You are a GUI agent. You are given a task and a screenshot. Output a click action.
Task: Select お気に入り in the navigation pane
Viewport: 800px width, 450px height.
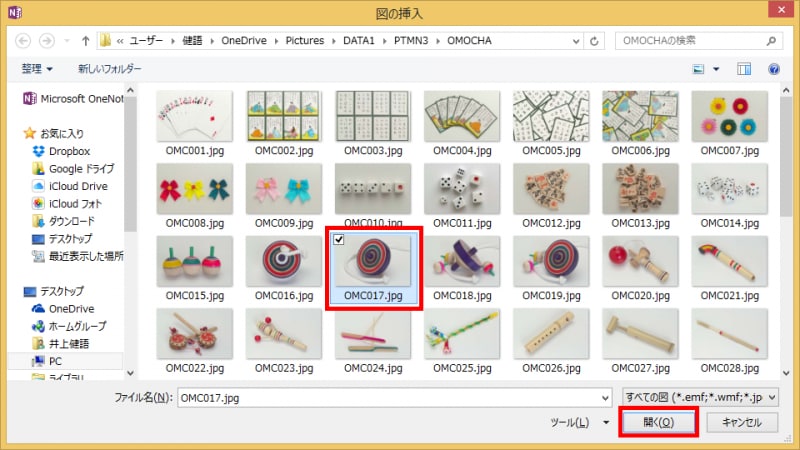pyautogui.click(x=54, y=134)
